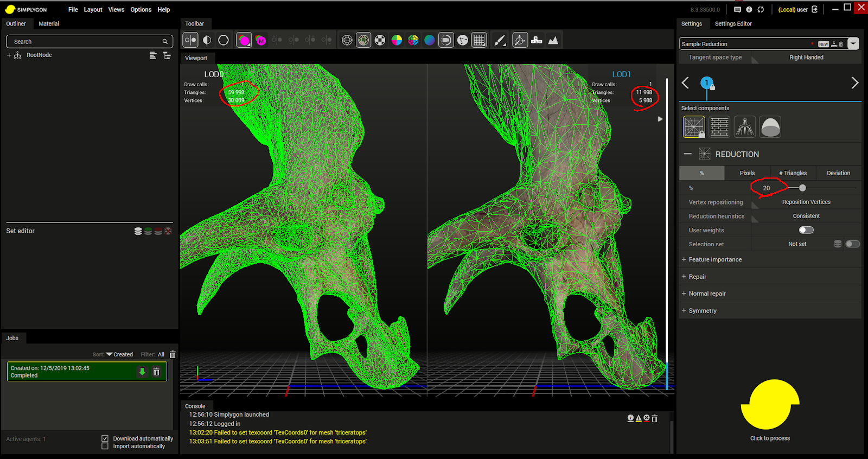
Task: Click the yellow process button
Action: (x=770, y=405)
